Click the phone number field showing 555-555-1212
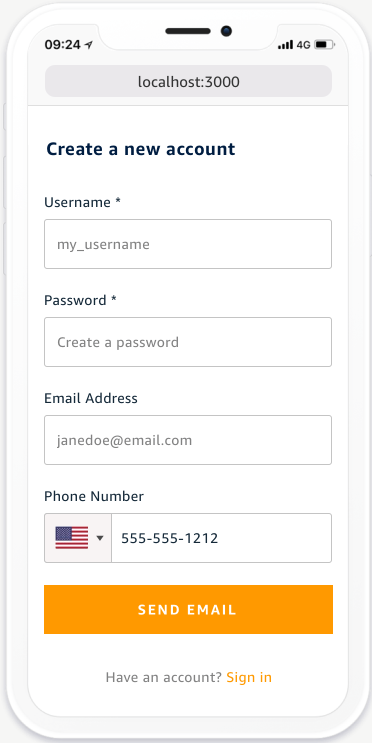 [x=221, y=538]
